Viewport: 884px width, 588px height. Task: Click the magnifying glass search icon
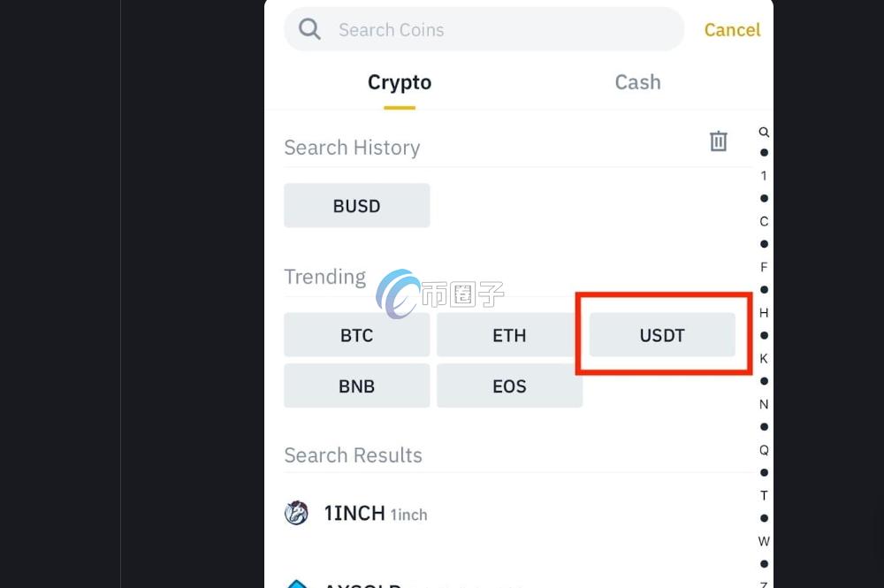(x=309, y=29)
